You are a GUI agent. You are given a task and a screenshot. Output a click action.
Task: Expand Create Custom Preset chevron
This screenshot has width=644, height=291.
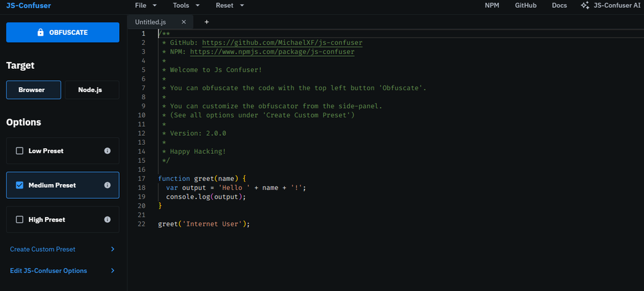[x=113, y=249]
